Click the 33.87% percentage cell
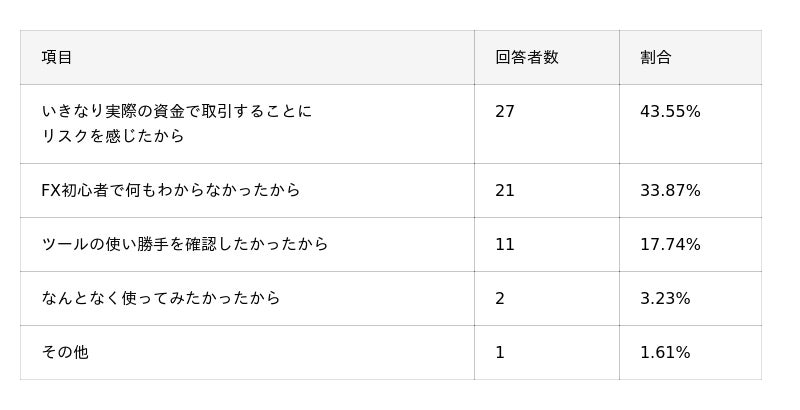The image size is (800, 410). tap(670, 190)
